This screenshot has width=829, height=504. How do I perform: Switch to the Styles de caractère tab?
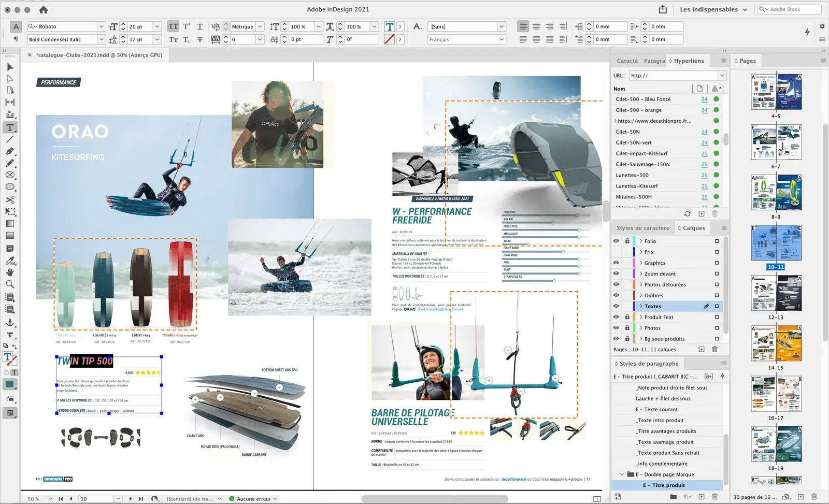[x=642, y=228]
